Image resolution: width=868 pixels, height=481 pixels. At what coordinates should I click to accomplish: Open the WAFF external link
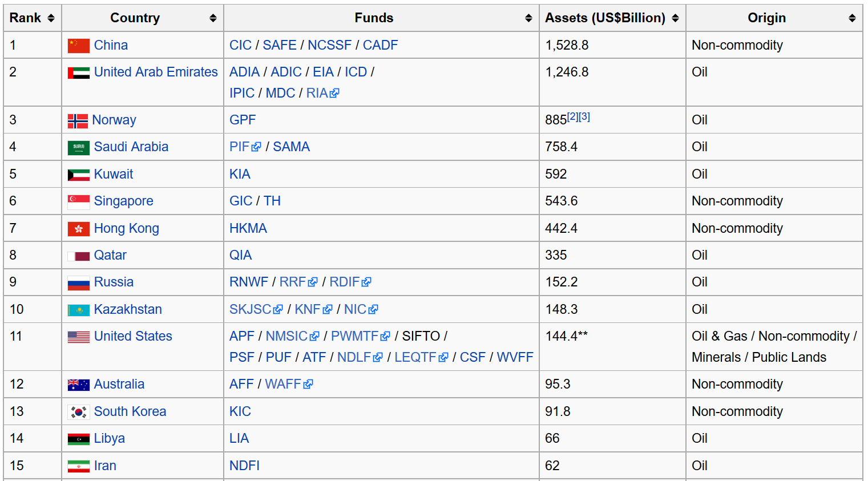(289, 384)
